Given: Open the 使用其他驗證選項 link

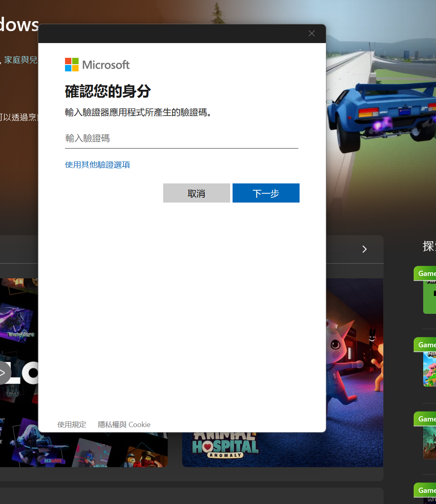Looking at the screenshot, I should [97, 165].
